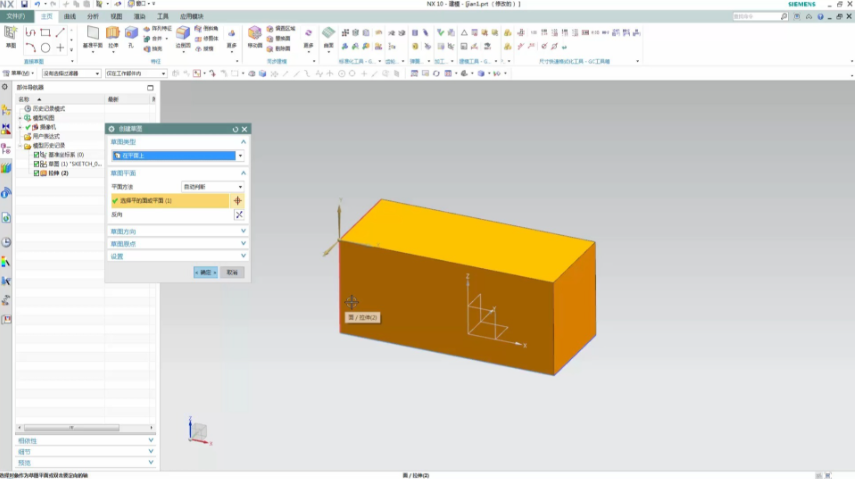Toggle checkbox for Sketch (1) SKETCH_0 feature
Image resolution: width=855 pixels, height=479 pixels.
[37, 164]
